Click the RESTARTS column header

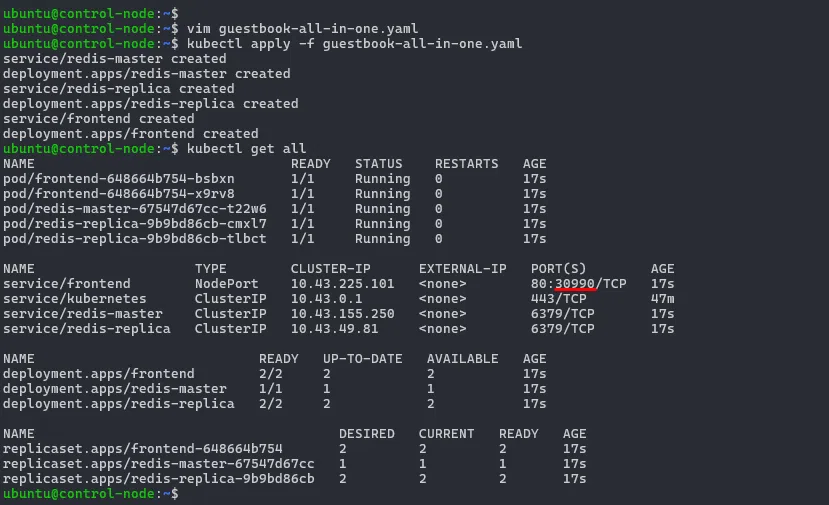466,164
